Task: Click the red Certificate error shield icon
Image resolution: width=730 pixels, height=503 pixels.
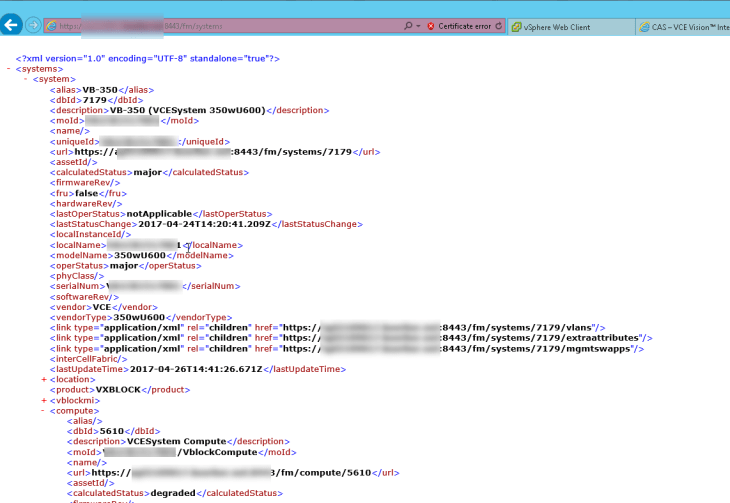Action: pyautogui.click(x=430, y=26)
